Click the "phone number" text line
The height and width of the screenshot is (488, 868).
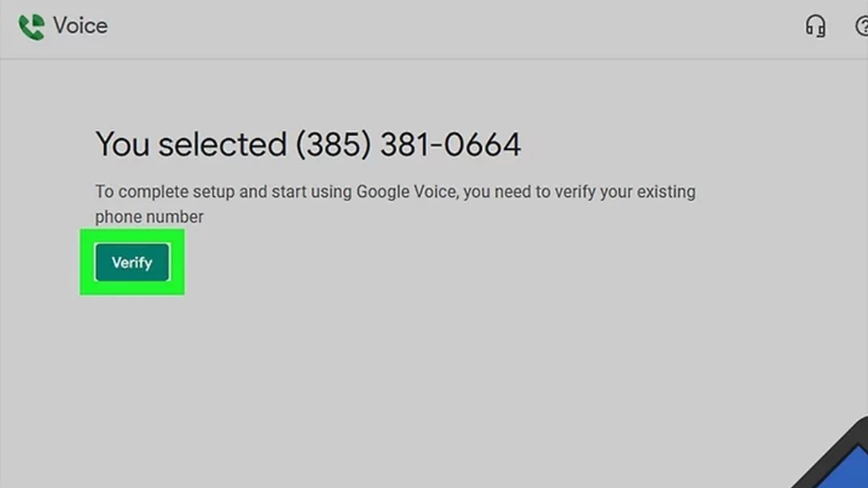click(x=150, y=216)
